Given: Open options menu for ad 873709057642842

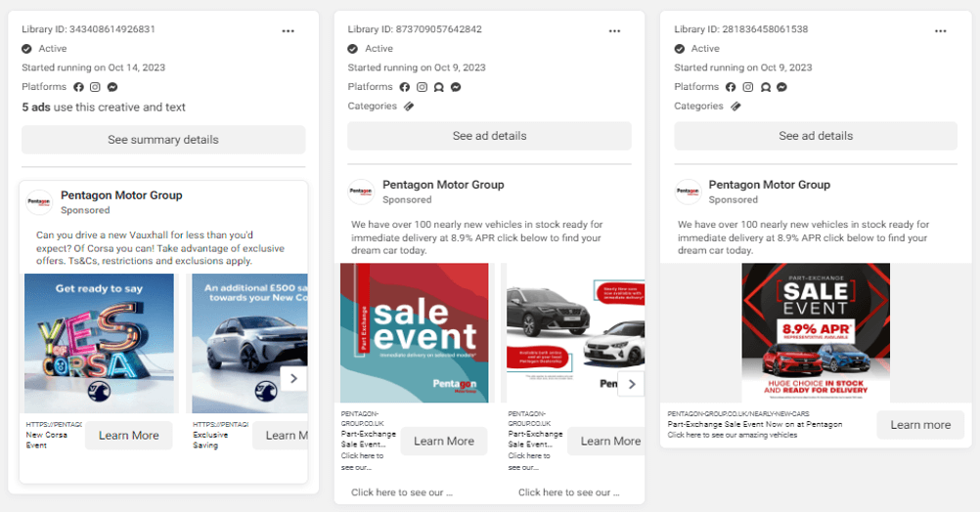Looking at the screenshot, I should coord(614,30).
